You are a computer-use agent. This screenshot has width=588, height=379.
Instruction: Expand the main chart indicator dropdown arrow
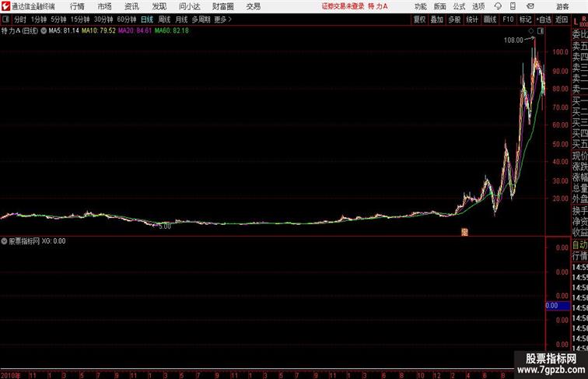(x=44, y=31)
